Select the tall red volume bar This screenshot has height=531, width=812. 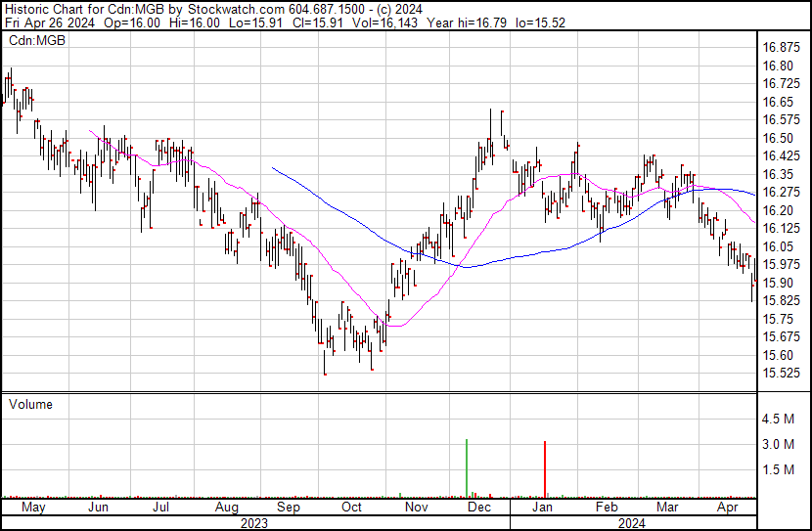point(544,468)
